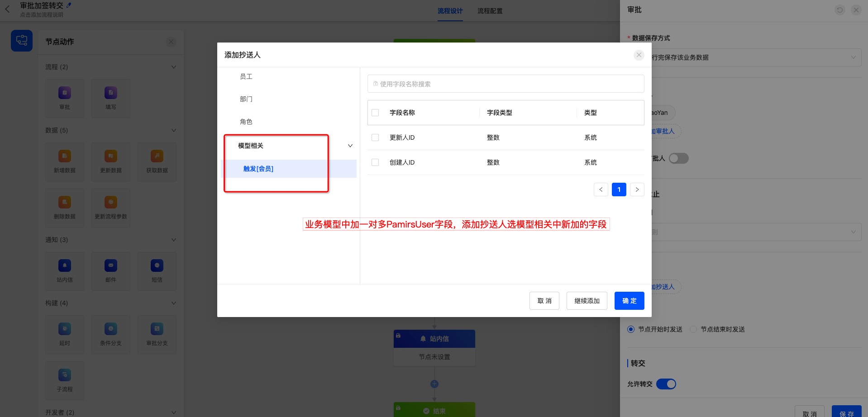Screen dimensions: 868x417
Task: Select the 节点开始时发送 radio button
Action: pos(631,329)
